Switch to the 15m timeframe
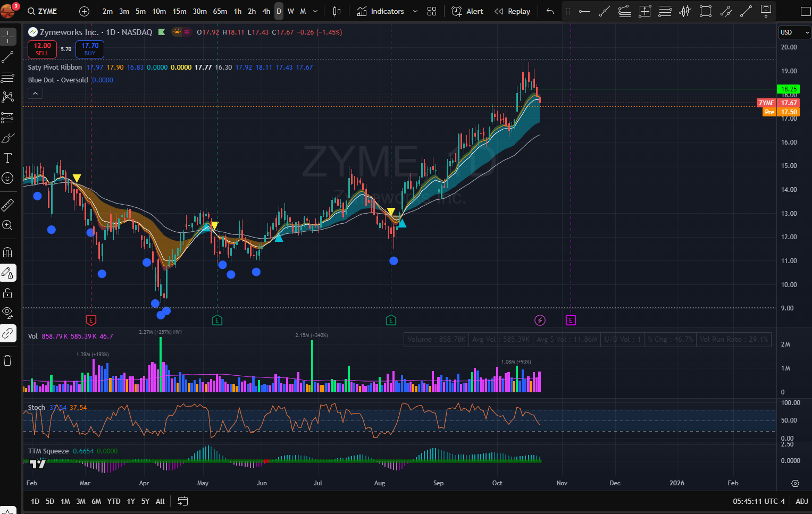 [179, 11]
